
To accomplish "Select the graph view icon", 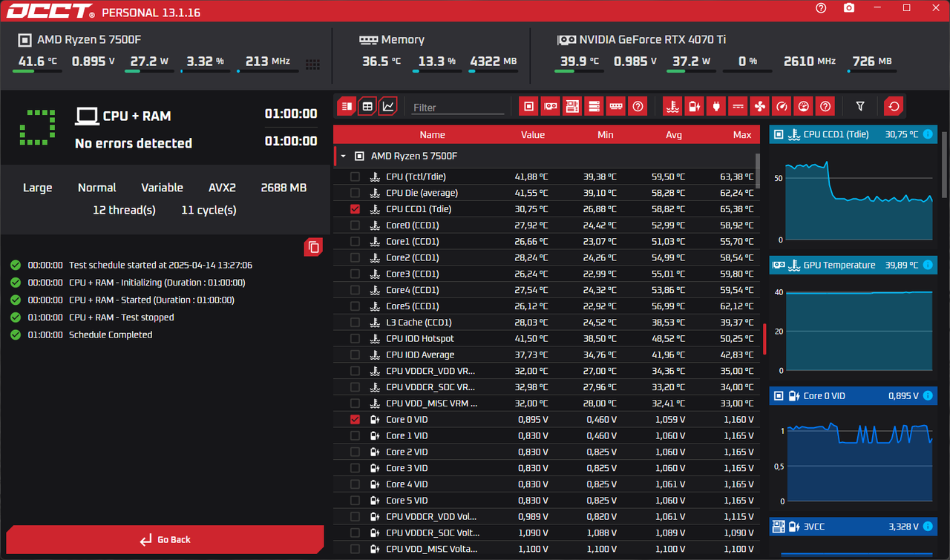I will [387, 106].
